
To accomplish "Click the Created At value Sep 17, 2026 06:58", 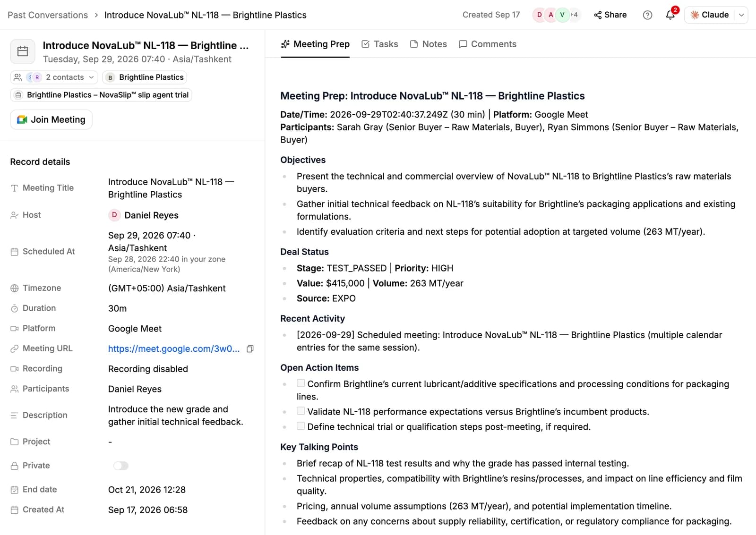I will click(x=148, y=510).
